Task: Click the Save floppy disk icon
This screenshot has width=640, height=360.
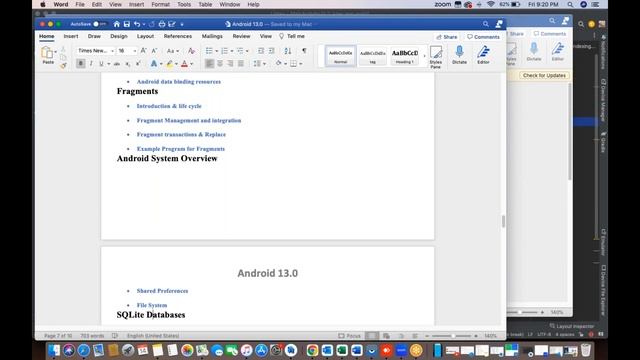Action: 127,24
